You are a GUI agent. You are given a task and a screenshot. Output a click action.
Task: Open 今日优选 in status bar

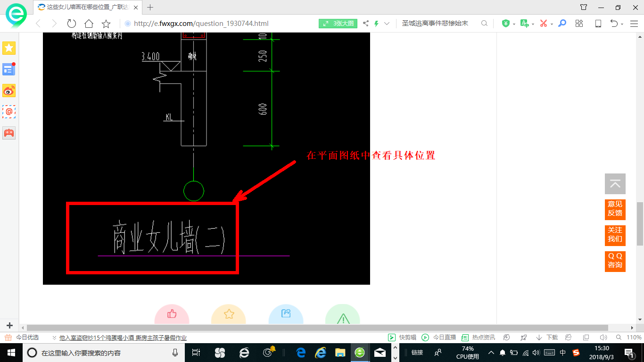[x=22, y=337]
